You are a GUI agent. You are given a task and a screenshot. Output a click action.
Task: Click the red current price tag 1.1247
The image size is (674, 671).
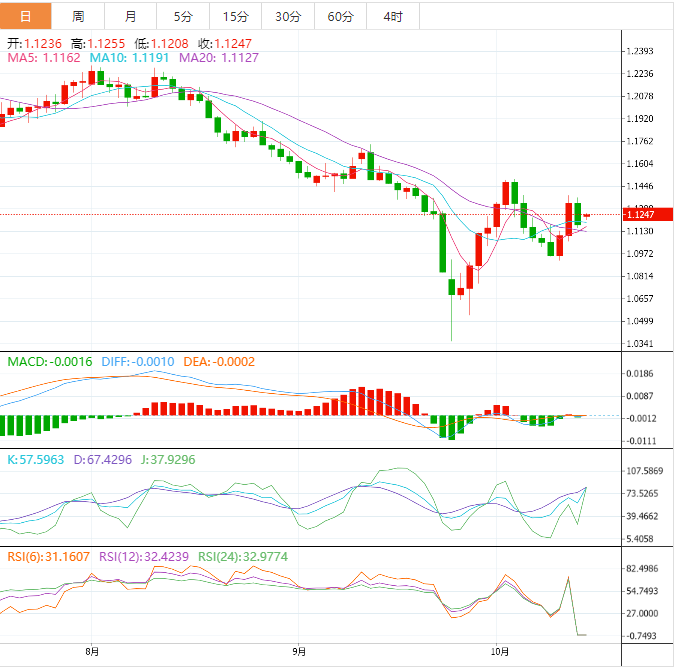[x=648, y=214]
